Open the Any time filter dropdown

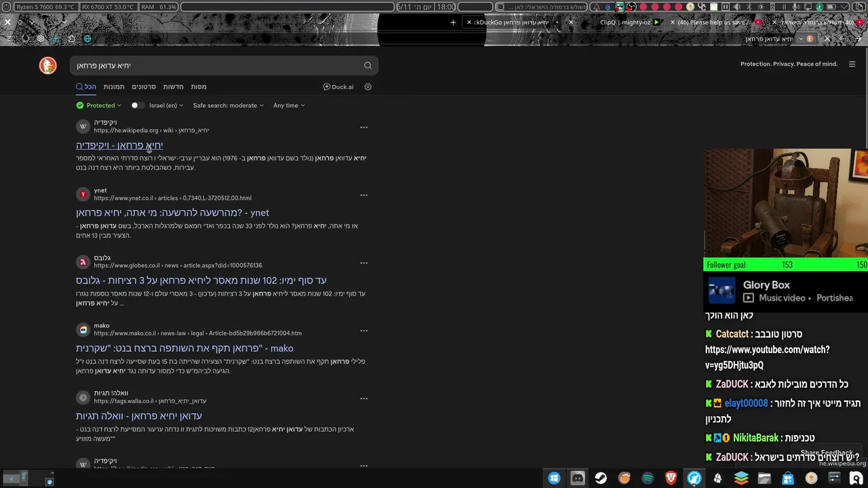(x=289, y=106)
